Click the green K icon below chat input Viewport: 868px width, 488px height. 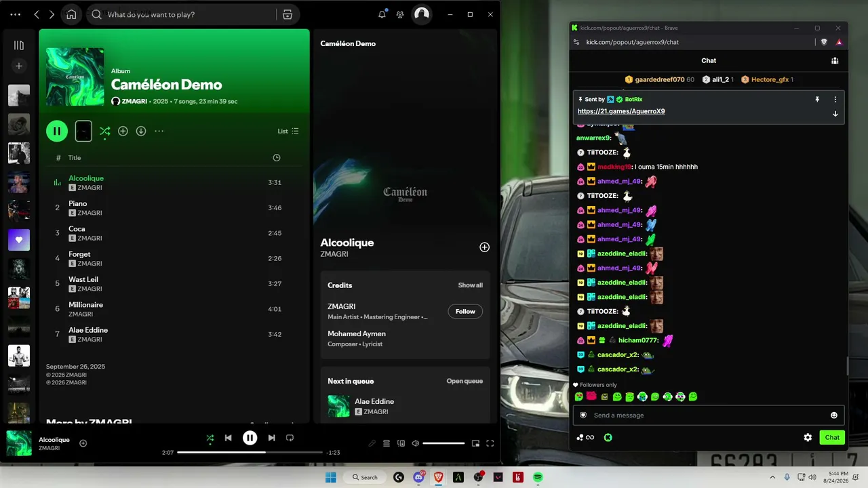(x=608, y=437)
